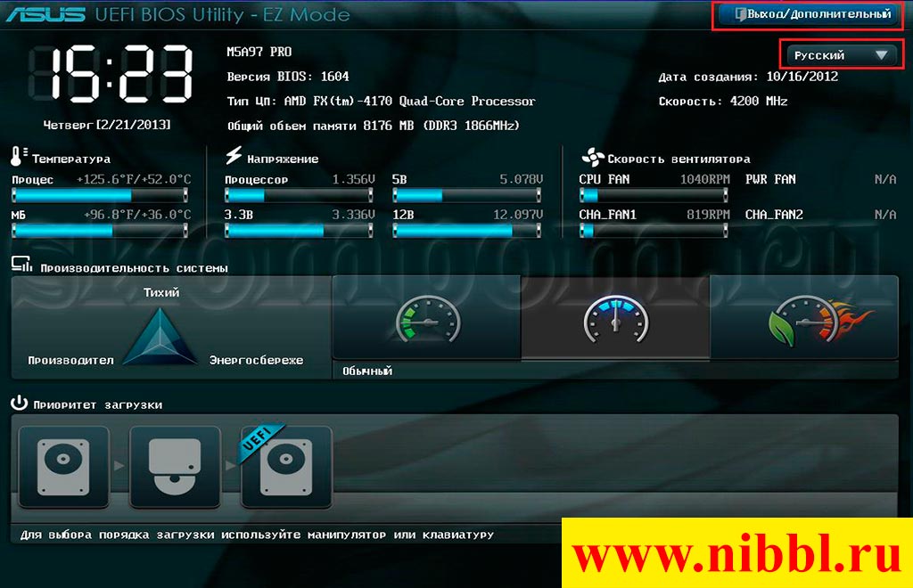
Task: Click the 12.097V voltage value
Action: [518, 216]
